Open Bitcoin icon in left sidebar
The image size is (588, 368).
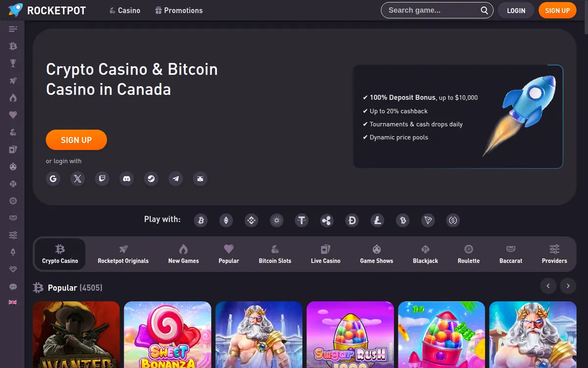[x=13, y=46]
